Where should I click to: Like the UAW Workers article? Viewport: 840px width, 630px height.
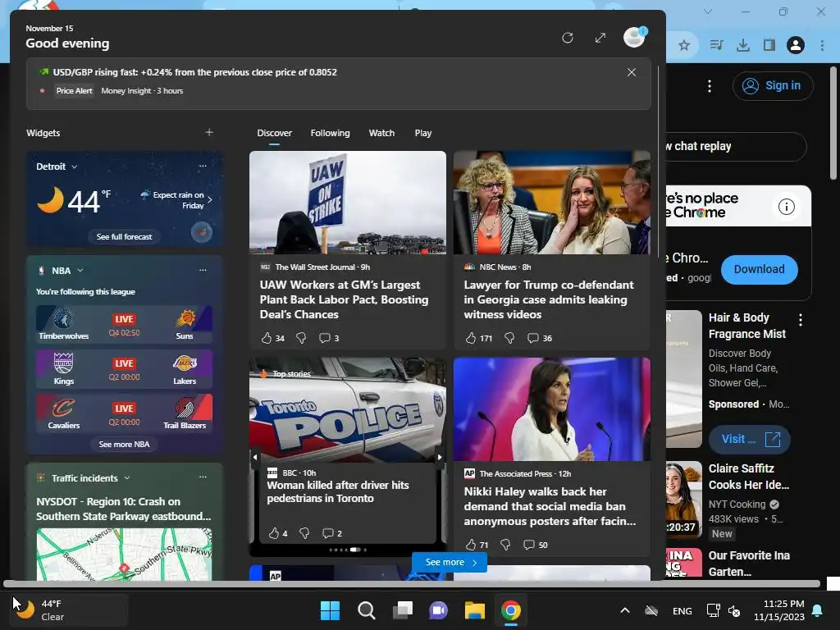(x=267, y=338)
